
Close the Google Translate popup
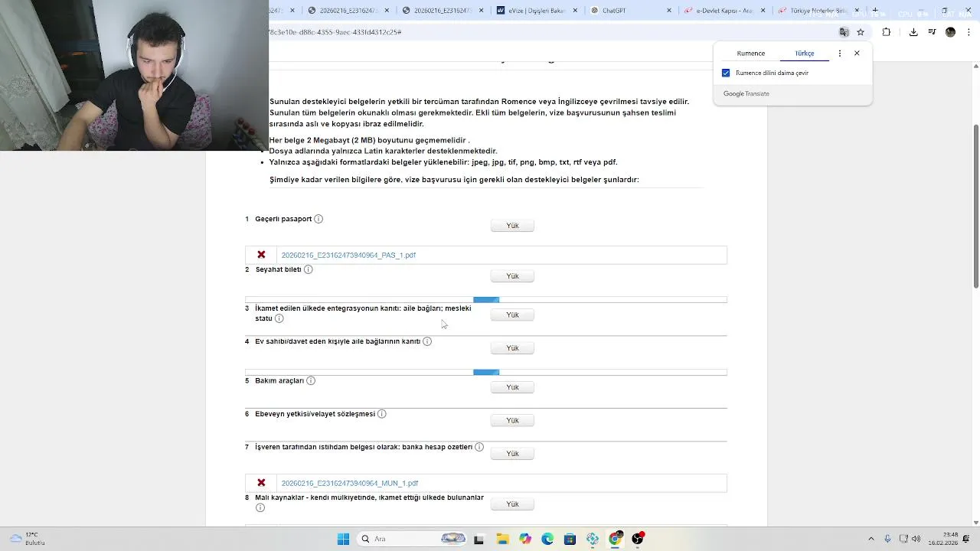click(857, 54)
